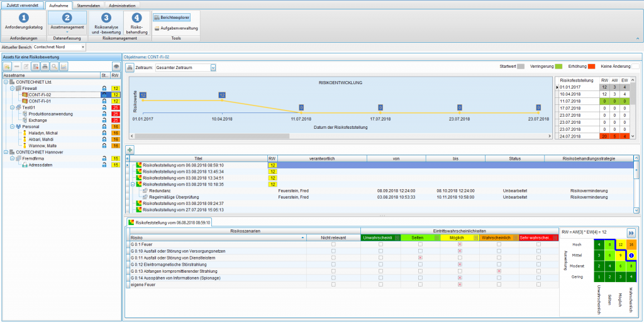The height and width of the screenshot is (323, 644).
Task: Collapse the Personal tree node
Action: tap(13, 126)
